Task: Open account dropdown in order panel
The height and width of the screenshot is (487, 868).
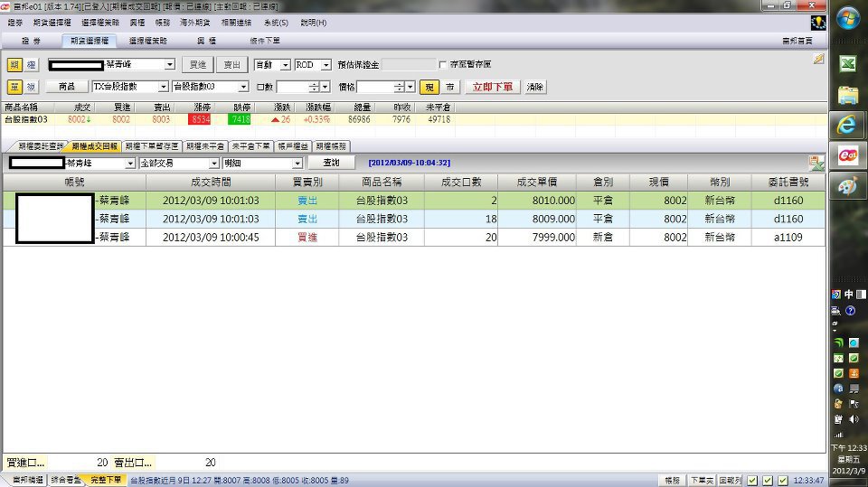Action: click(169, 65)
